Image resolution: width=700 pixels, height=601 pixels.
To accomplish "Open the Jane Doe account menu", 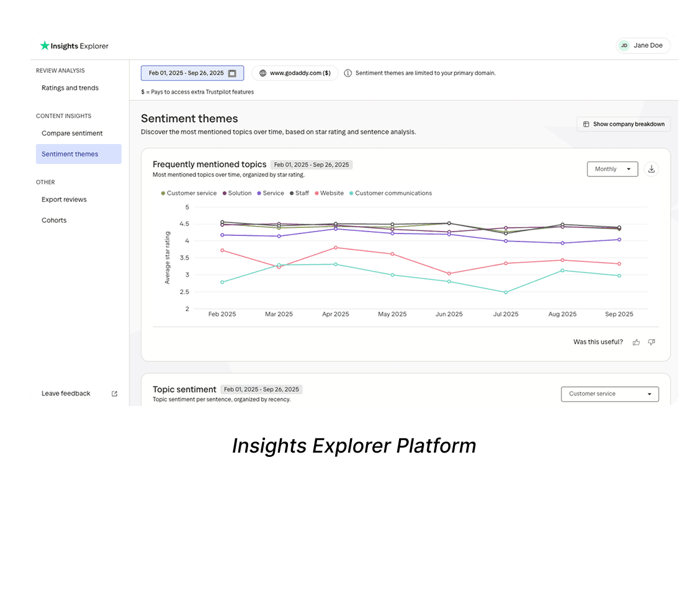I will (643, 45).
